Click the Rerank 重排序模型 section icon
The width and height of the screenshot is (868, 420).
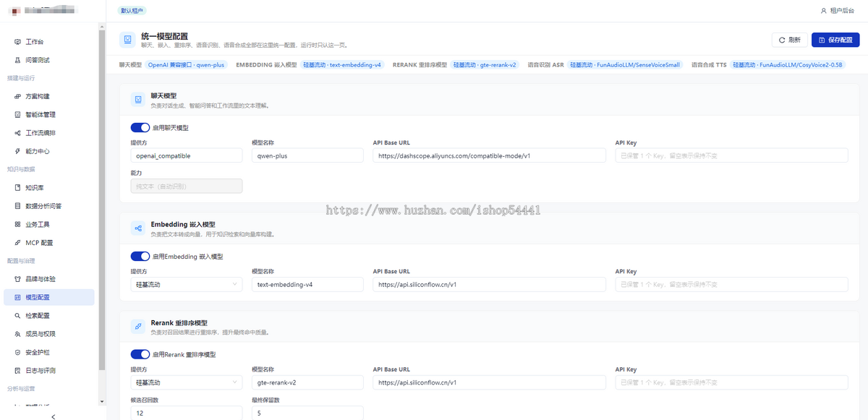click(x=137, y=327)
